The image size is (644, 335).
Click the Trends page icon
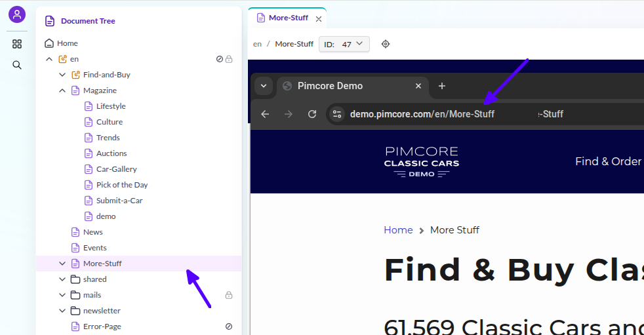click(x=89, y=138)
